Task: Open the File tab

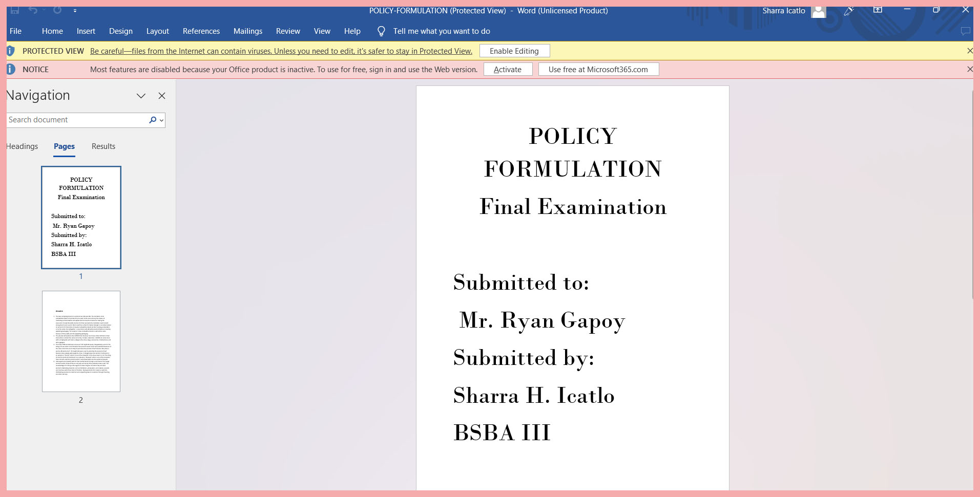Action: click(15, 31)
